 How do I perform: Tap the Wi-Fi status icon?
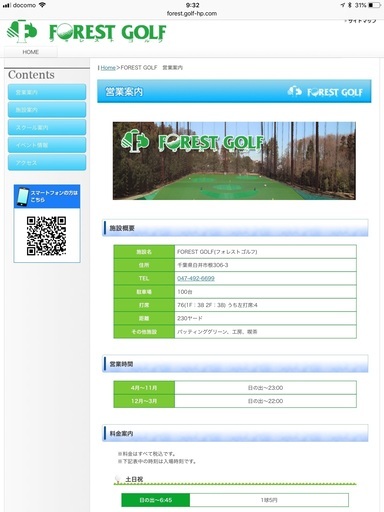pos(42,5)
